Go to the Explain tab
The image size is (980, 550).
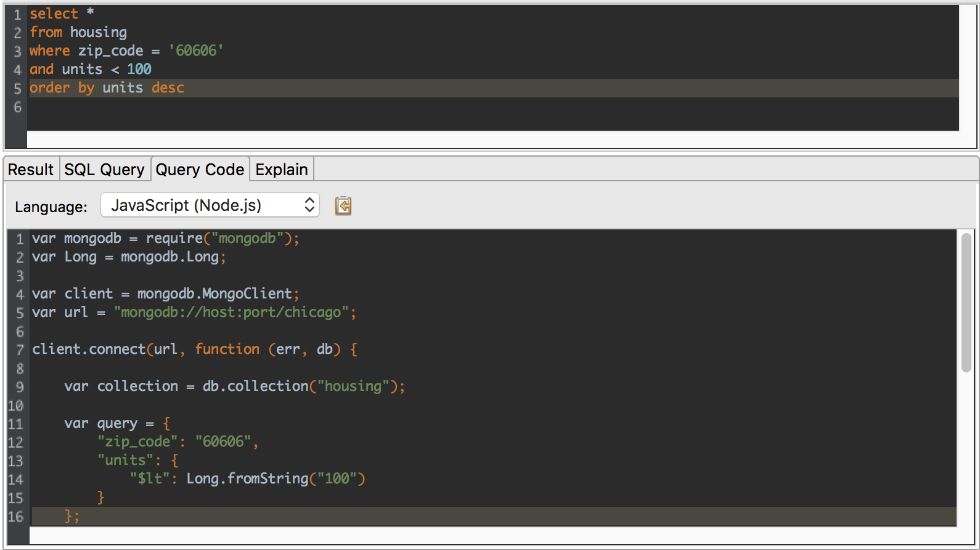click(282, 170)
